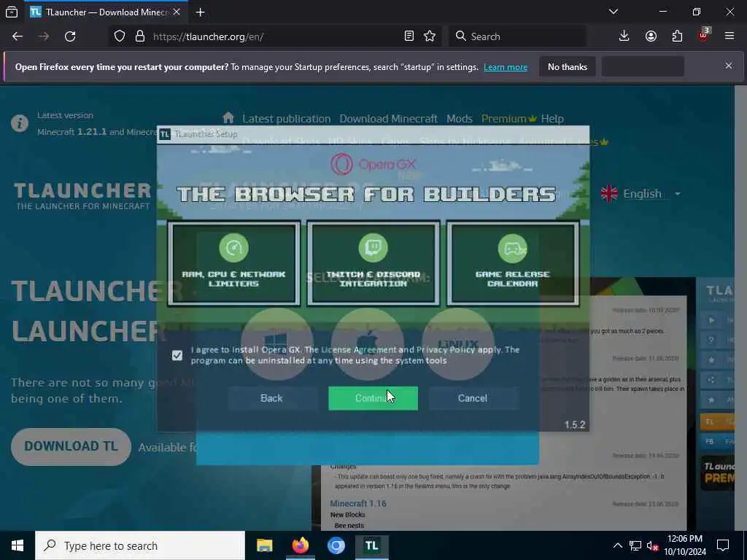747x560 pixels.
Task: Close the TLauncher browser tab
Action: click(x=177, y=12)
